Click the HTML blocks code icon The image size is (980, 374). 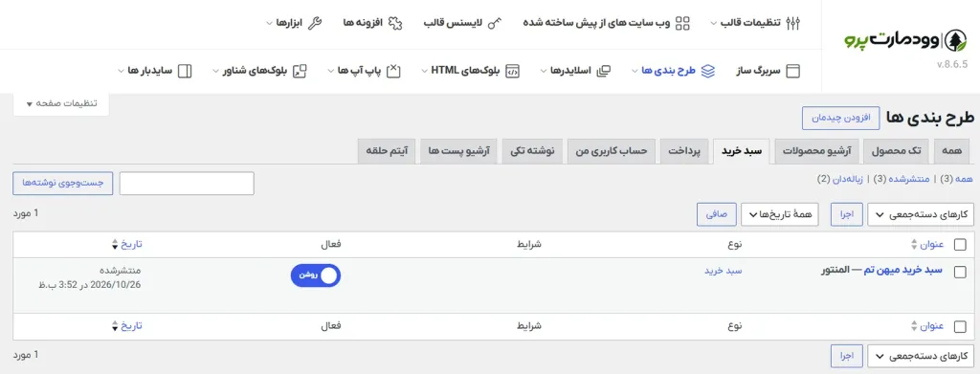coord(512,71)
